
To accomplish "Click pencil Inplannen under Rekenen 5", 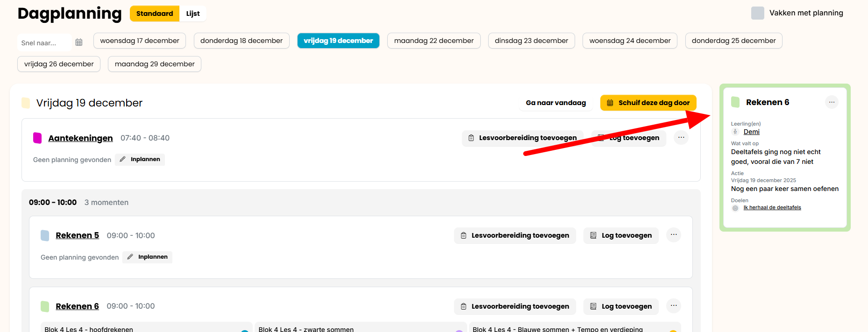I will [x=148, y=257].
